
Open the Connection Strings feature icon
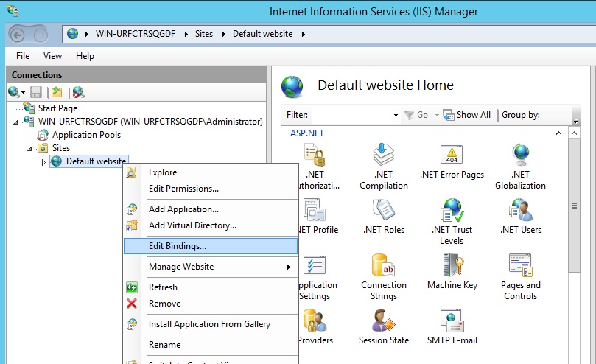[x=383, y=267]
